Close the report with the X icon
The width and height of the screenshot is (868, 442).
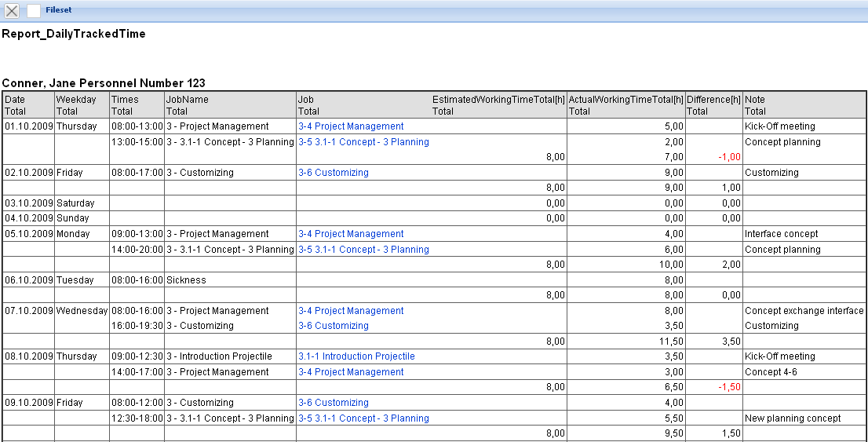[x=13, y=11]
